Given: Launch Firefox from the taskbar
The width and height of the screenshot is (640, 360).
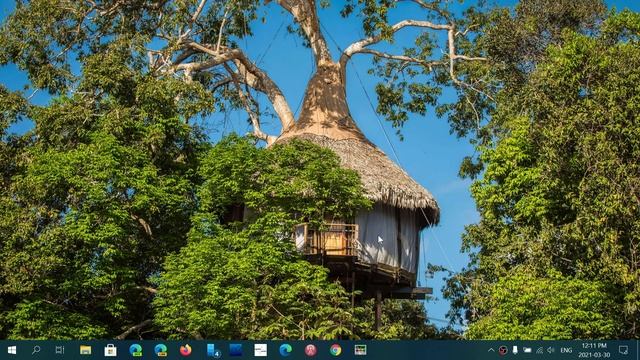Looking at the screenshot, I should pyautogui.click(x=186, y=350).
